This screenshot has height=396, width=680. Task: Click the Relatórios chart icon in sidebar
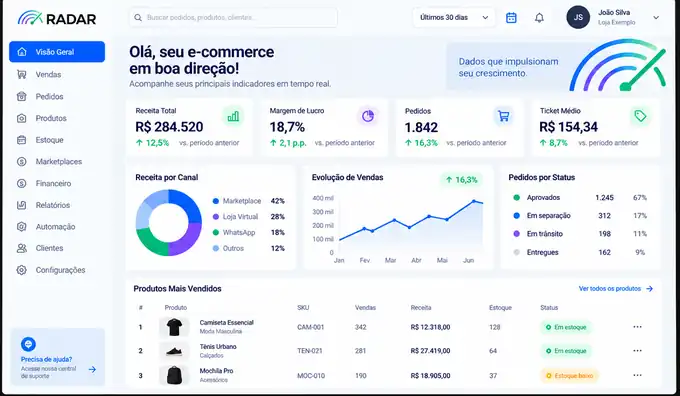(21, 205)
